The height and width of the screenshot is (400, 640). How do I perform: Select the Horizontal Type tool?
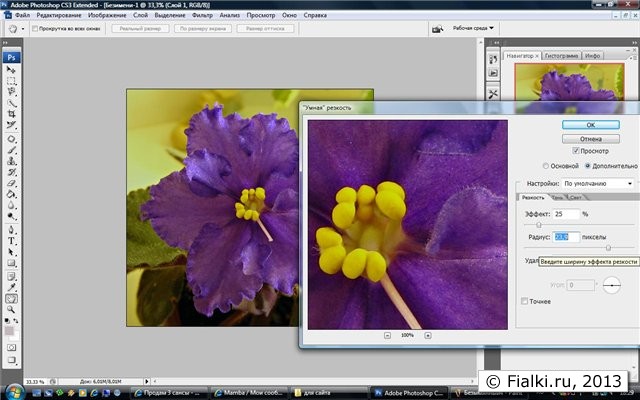click(12, 240)
